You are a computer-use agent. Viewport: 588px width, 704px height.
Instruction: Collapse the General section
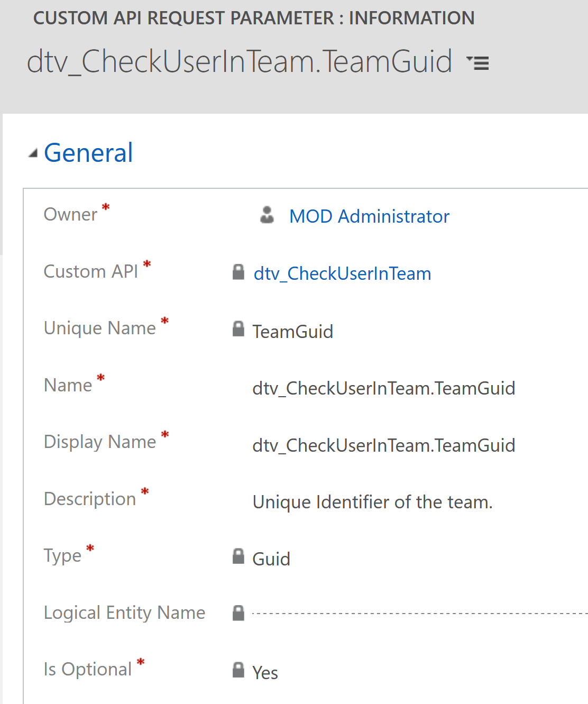33,152
